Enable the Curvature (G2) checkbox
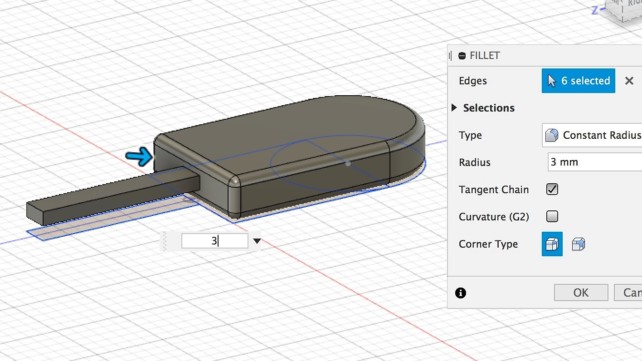The image size is (642, 361). (552, 216)
